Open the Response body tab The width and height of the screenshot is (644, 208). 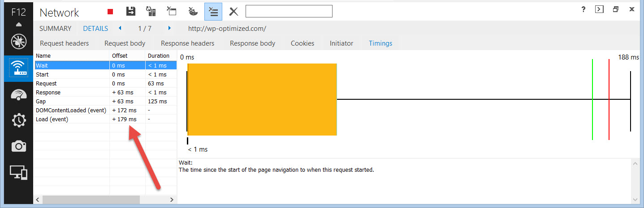(x=253, y=43)
